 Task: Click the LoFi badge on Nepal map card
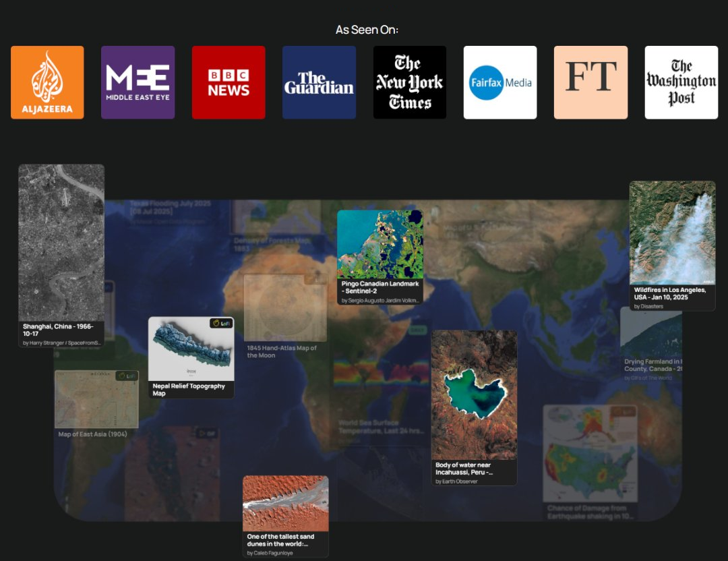pos(221,323)
